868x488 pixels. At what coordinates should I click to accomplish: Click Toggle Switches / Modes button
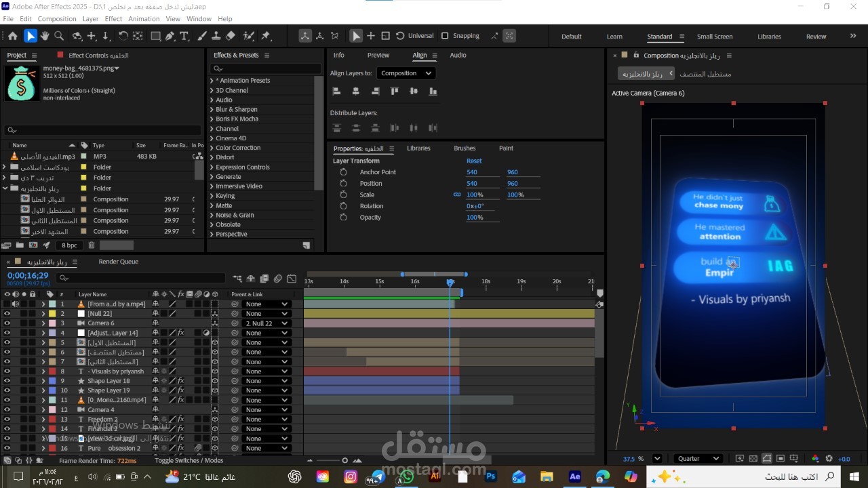189,460
